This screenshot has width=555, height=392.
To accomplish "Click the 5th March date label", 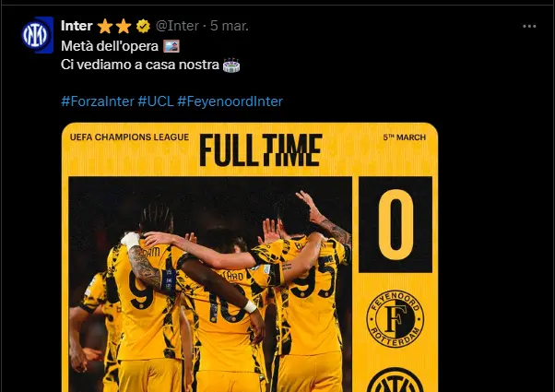I will (404, 137).
